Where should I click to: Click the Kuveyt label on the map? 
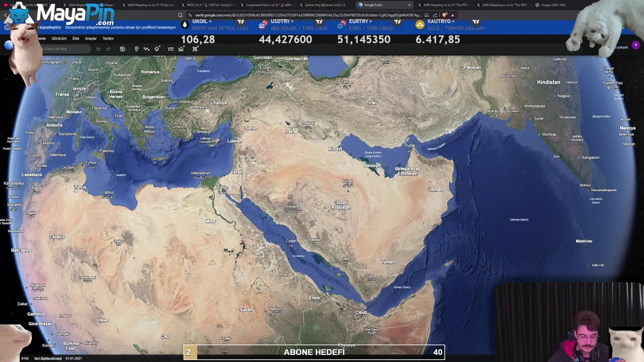coord(335,149)
